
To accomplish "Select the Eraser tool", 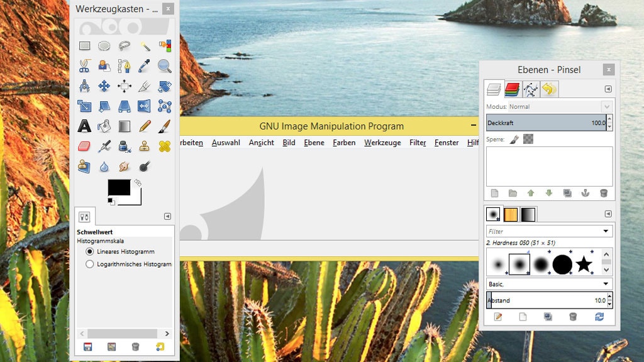I will (84, 146).
